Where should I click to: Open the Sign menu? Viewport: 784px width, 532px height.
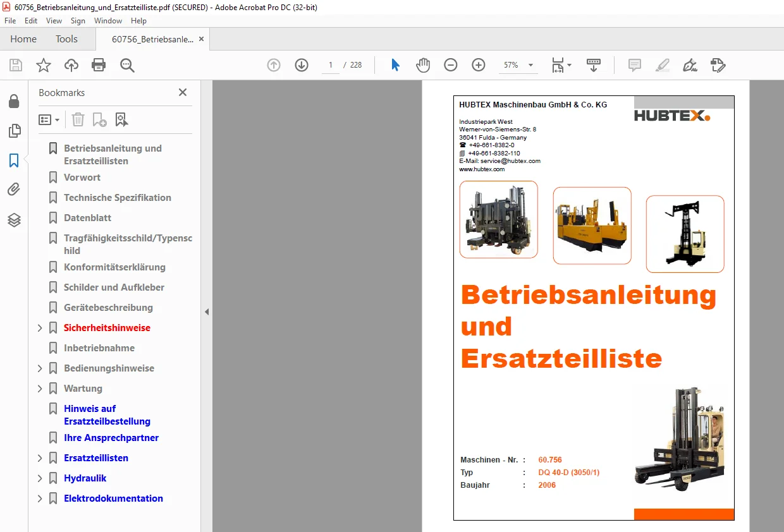pos(78,21)
